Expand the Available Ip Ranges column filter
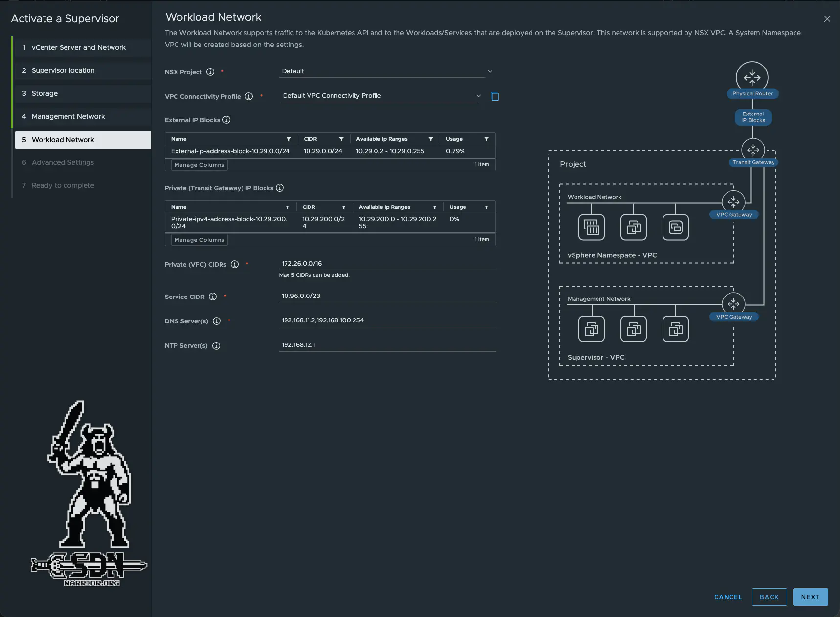Viewport: 840px width, 617px height. (432, 139)
